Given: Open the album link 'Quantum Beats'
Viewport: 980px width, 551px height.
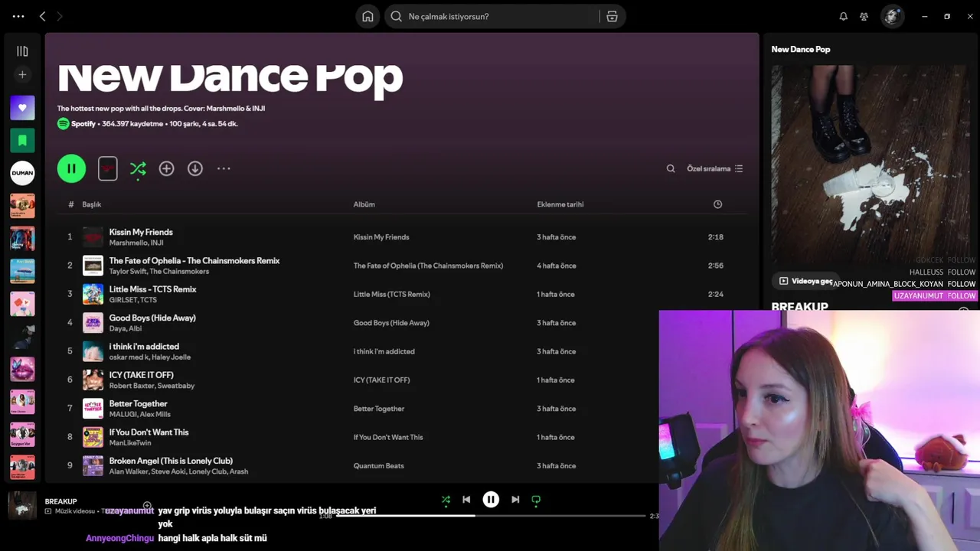Looking at the screenshot, I should 378,465.
